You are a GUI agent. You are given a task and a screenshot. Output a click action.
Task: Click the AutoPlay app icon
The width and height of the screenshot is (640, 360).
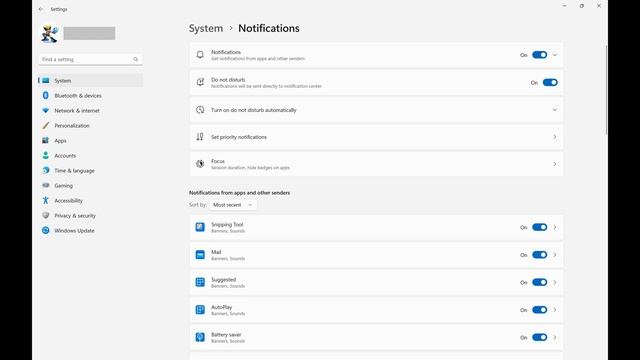tap(200, 310)
